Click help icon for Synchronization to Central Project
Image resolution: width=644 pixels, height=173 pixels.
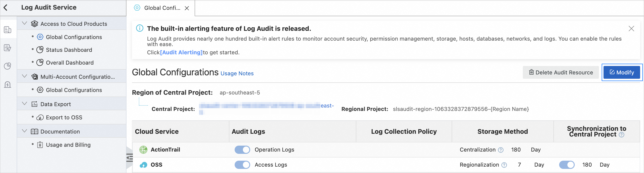(x=622, y=135)
